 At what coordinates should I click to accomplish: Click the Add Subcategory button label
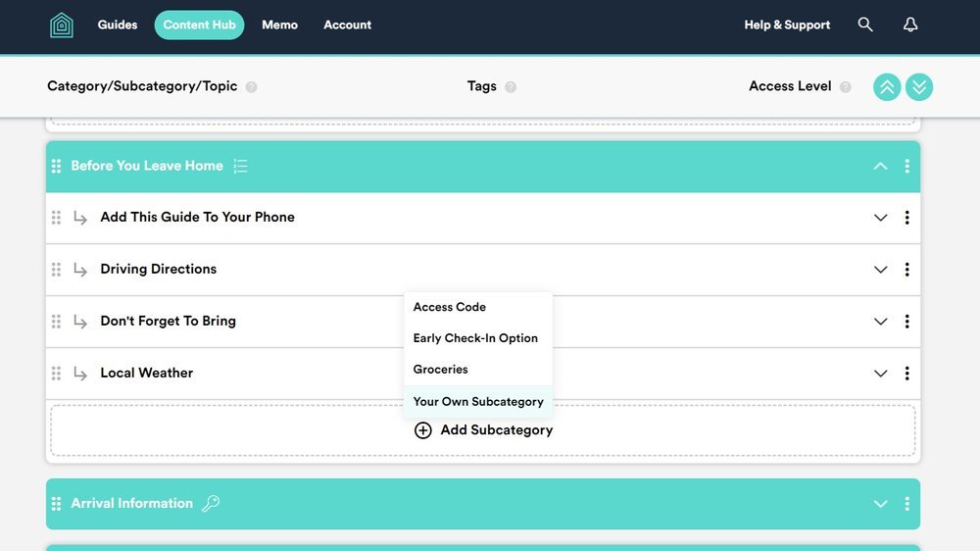496,430
